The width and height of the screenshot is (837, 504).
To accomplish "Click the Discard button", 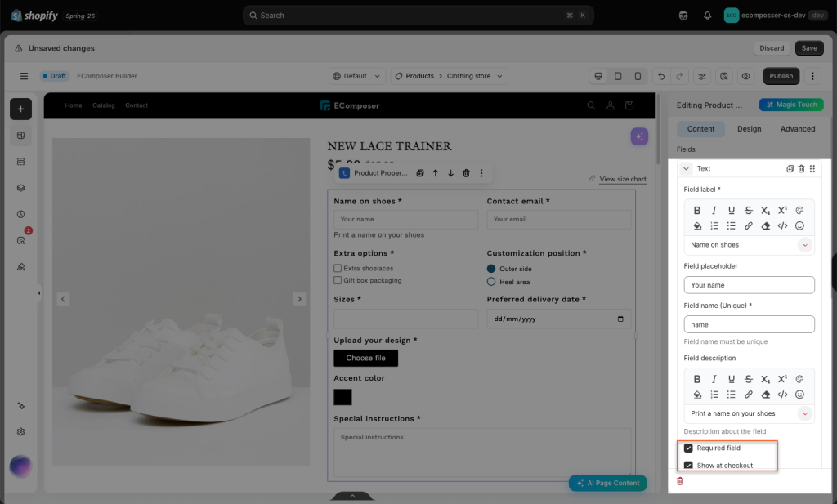I will pos(772,48).
